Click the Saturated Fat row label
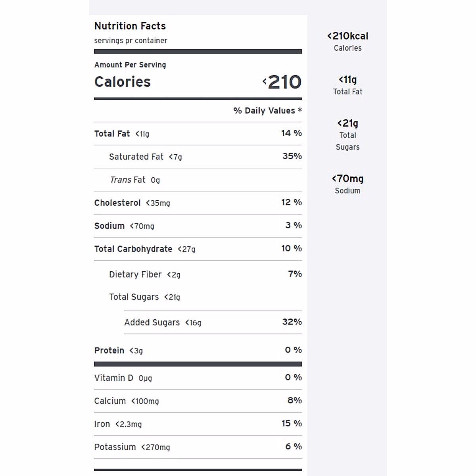This screenshot has height=476, width=476. 136,157
